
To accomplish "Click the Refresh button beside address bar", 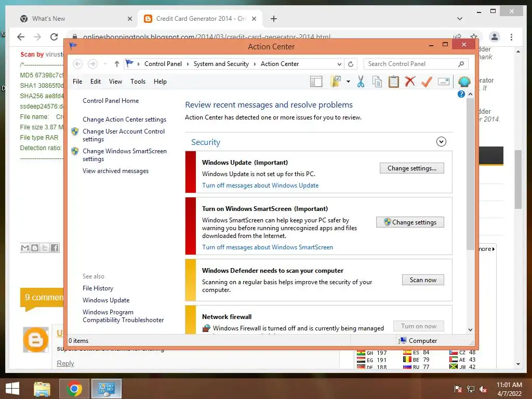I will pyautogui.click(x=351, y=64).
